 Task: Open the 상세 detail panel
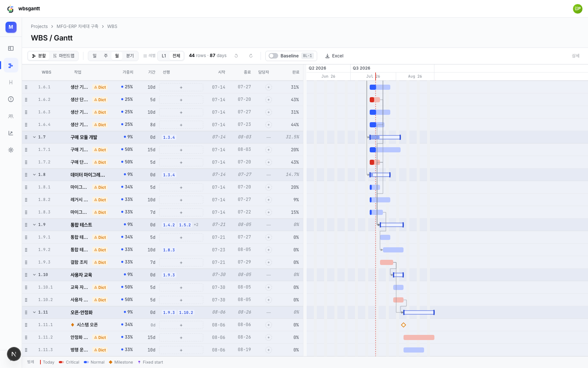click(x=576, y=56)
